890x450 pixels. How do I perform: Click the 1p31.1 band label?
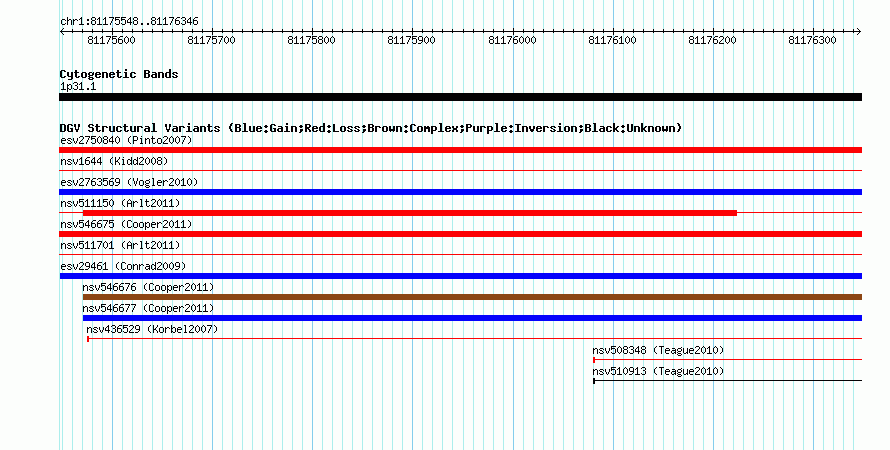coord(78,87)
